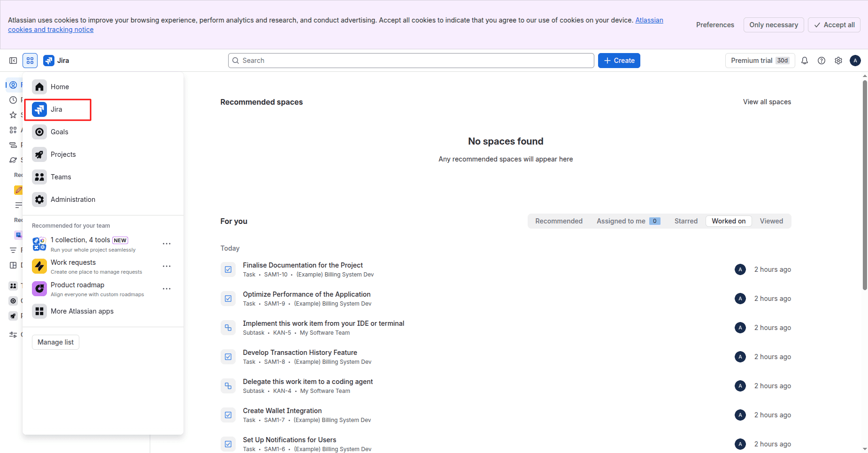Viewport: 868px width, 453px height.
Task: Click the Manage list button
Action: pyautogui.click(x=56, y=342)
